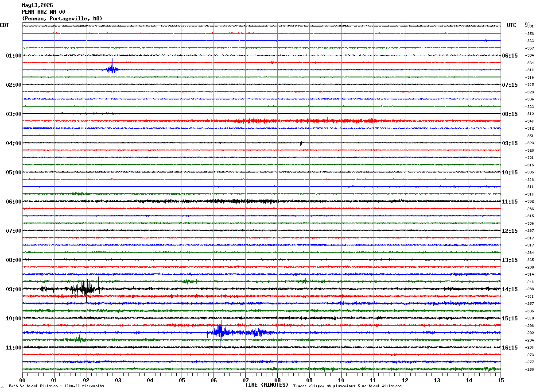
Task: Click the blue seismic burst near 01:00 CDT
Action: tap(112, 68)
